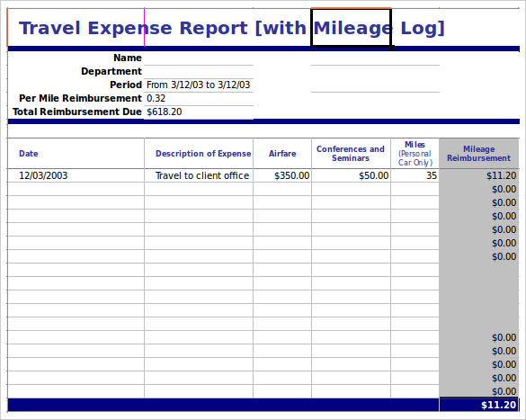Select the date cell 12/03/2003
Viewport: 526px width, 420px height.
pos(76,175)
